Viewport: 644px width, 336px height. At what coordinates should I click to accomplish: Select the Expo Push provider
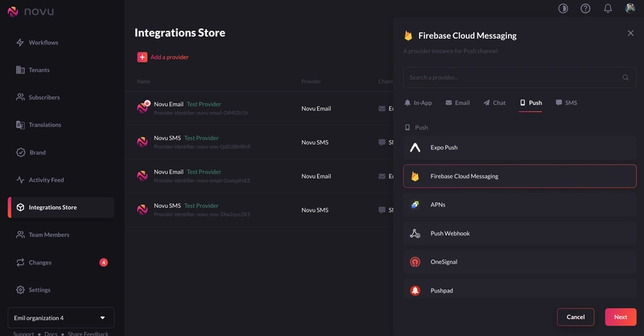[519, 147]
